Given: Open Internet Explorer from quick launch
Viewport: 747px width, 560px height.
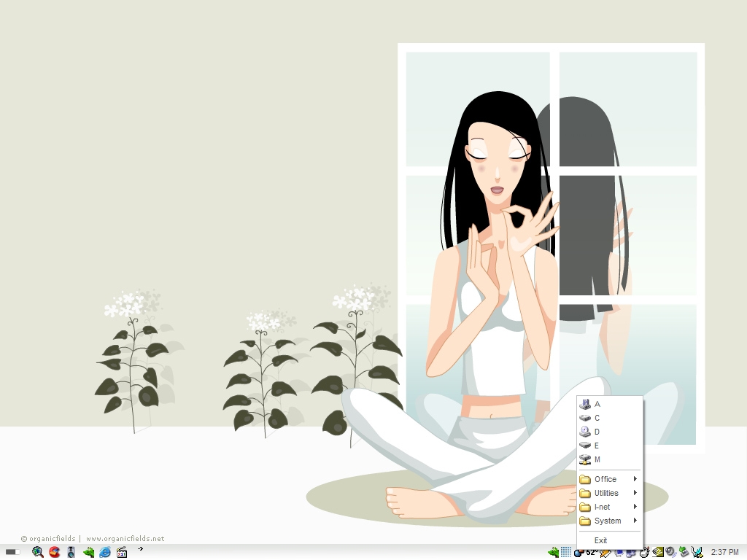Looking at the screenshot, I should 105,552.
